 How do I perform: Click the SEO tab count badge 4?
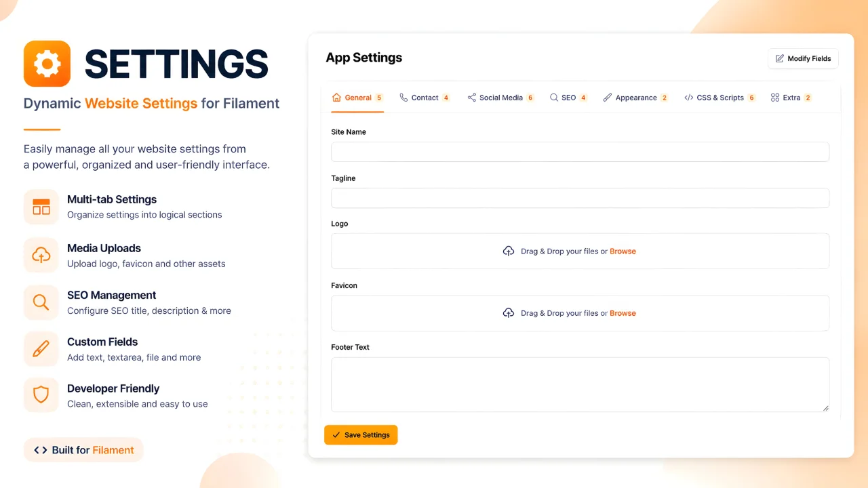tap(583, 98)
